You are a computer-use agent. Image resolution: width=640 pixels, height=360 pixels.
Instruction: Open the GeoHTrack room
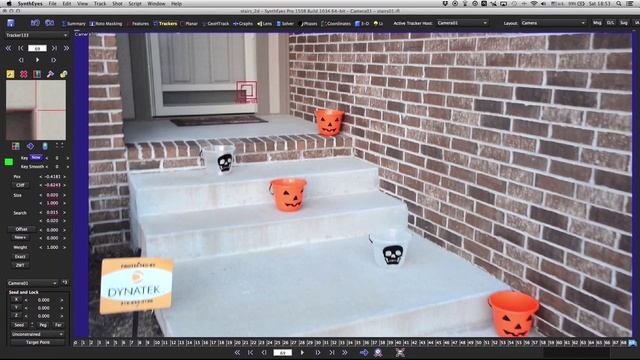216,24
